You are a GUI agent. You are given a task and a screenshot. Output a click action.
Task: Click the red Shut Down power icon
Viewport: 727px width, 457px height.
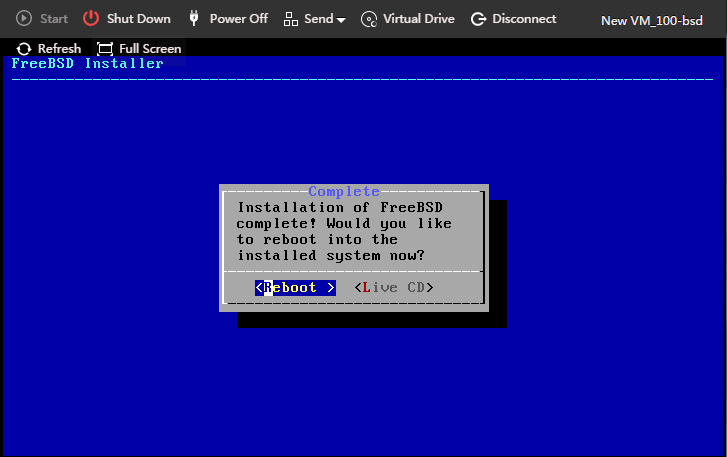[91, 19]
